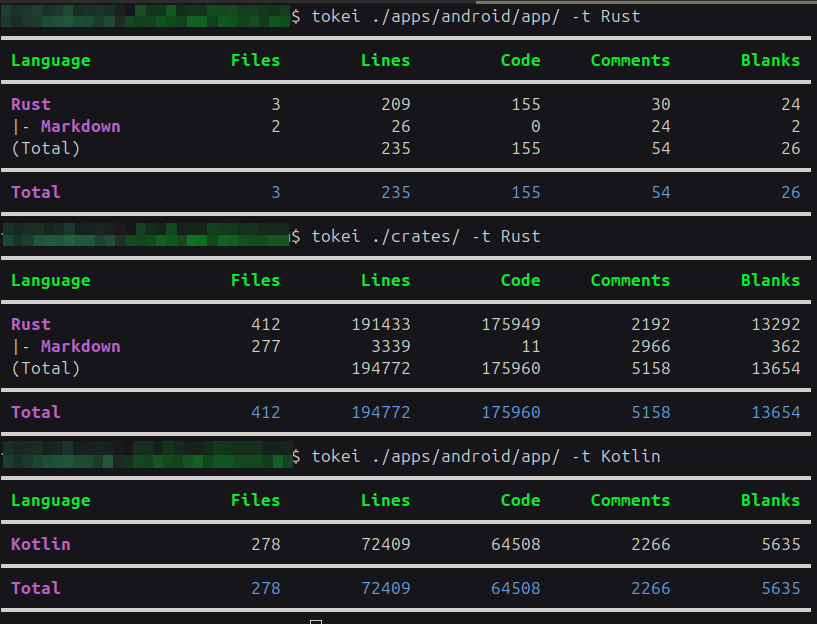Click the Language header above the Kotlin row

[51, 501]
